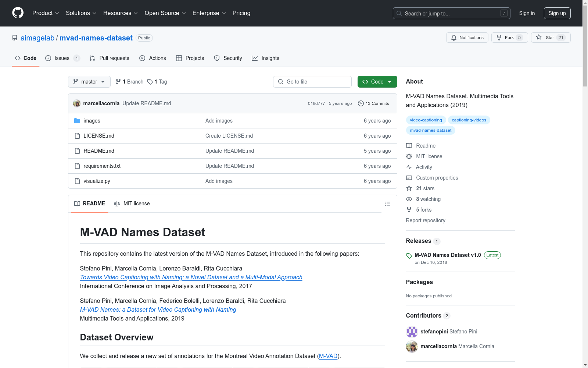Click the LICENSE.md file icon
Image resolution: width=588 pixels, height=368 pixels.
pos(77,136)
